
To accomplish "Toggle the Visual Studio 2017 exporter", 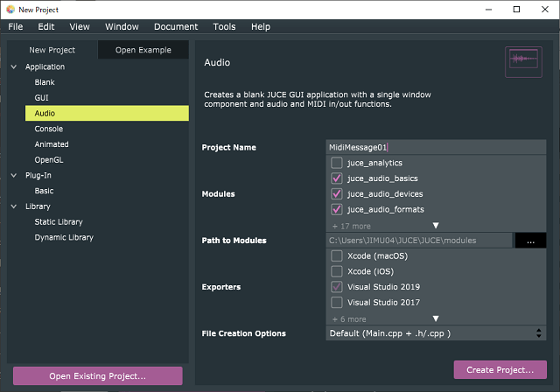I will (336, 303).
